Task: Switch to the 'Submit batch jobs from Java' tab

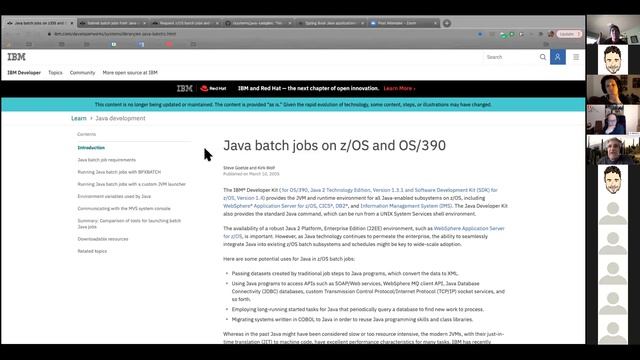Action: tap(113, 23)
